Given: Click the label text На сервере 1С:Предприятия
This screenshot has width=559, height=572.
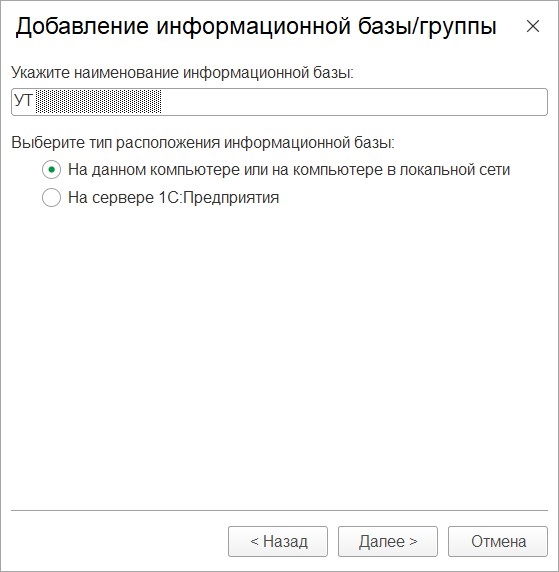Looking at the screenshot, I should pos(174,198).
